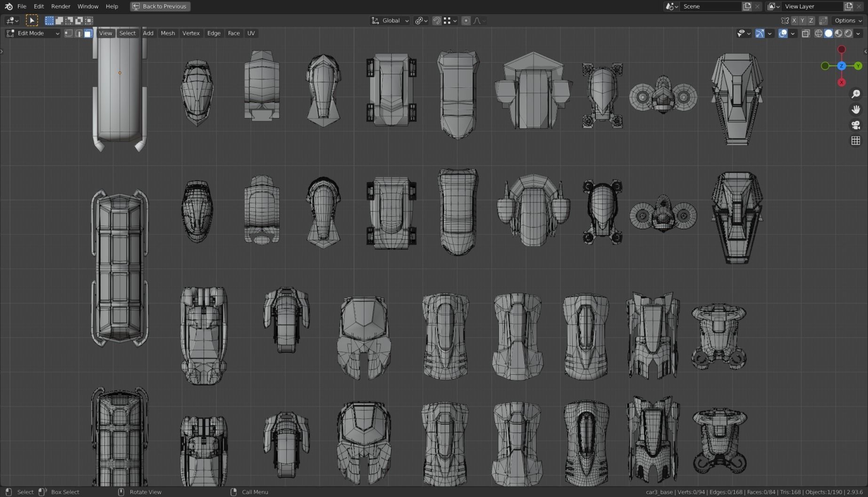
Task: Switch to edge select mode
Action: (78, 33)
